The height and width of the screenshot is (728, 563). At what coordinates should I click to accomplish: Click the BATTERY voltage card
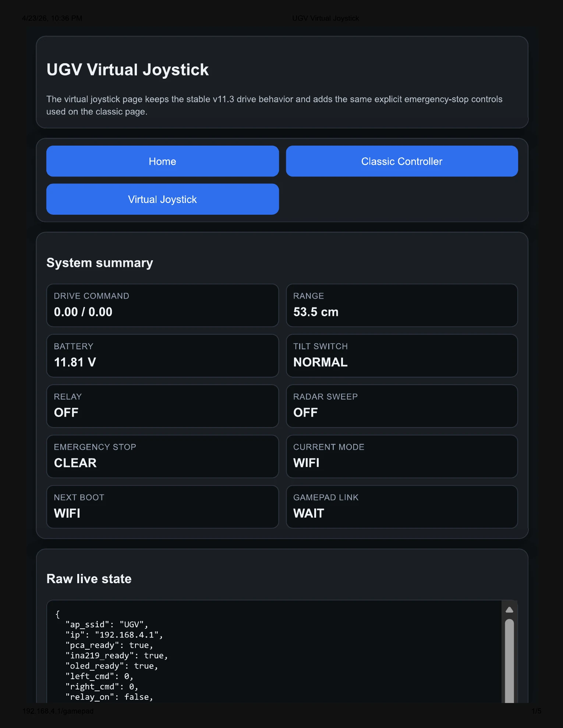point(162,356)
